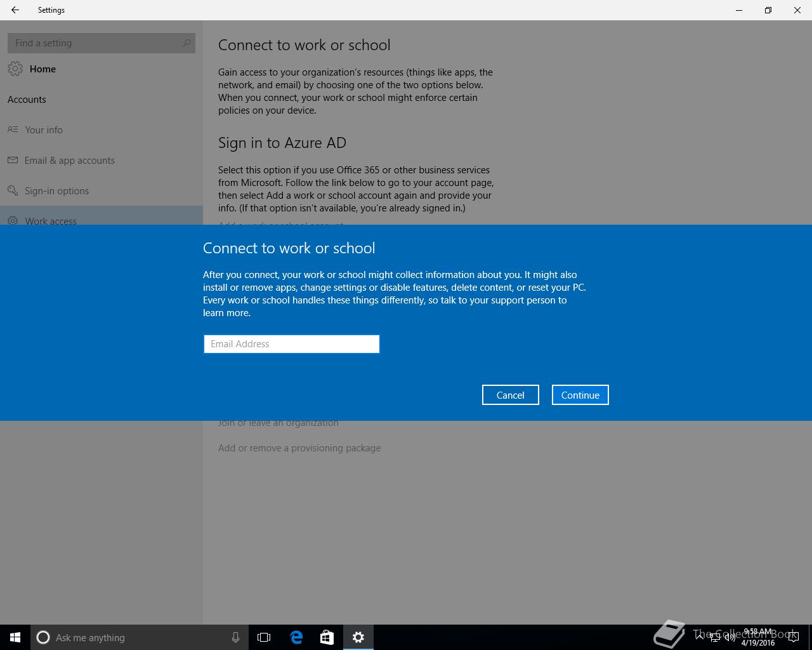
Task: Click Add or remove a provisioning package
Action: point(299,448)
